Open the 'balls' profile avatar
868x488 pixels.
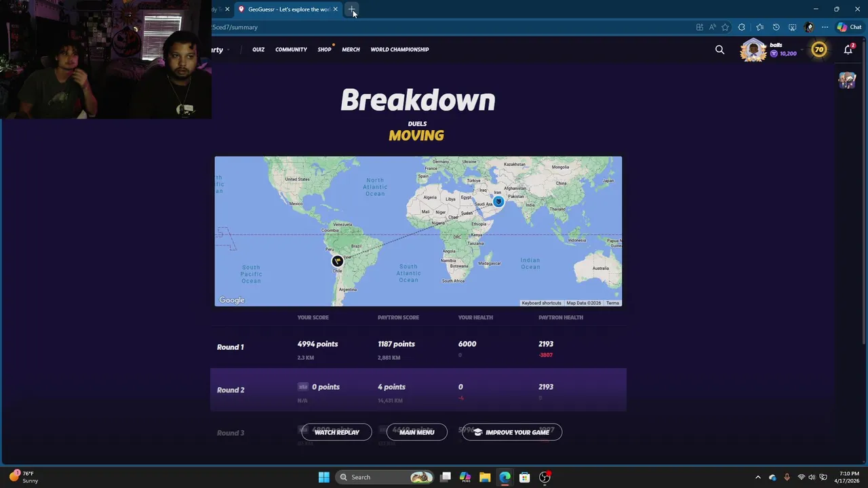pos(753,50)
